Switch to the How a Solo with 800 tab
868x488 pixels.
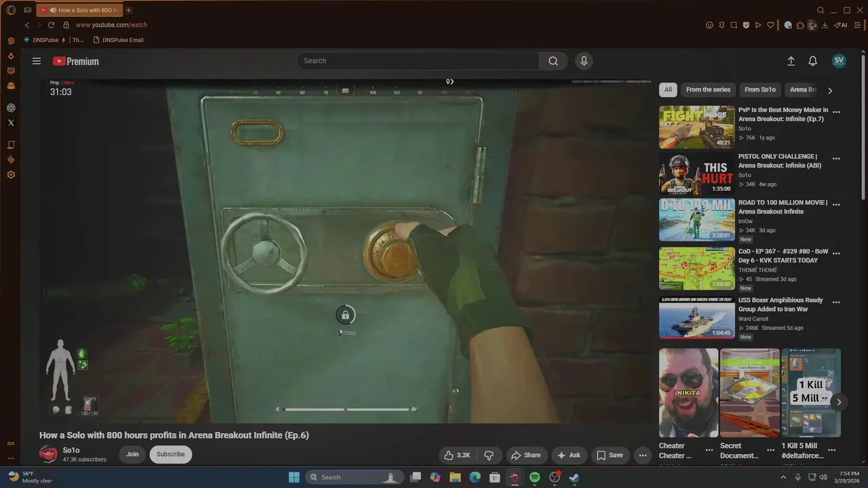80,10
